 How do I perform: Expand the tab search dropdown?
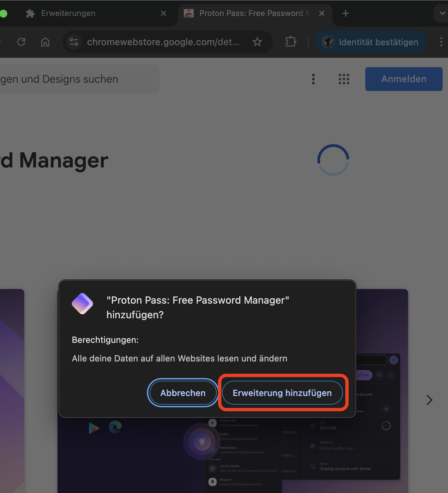click(x=442, y=13)
